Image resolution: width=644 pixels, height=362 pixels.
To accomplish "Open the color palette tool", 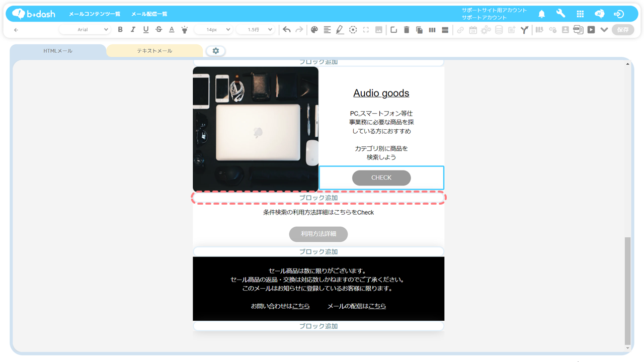I will click(x=314, y=30).
